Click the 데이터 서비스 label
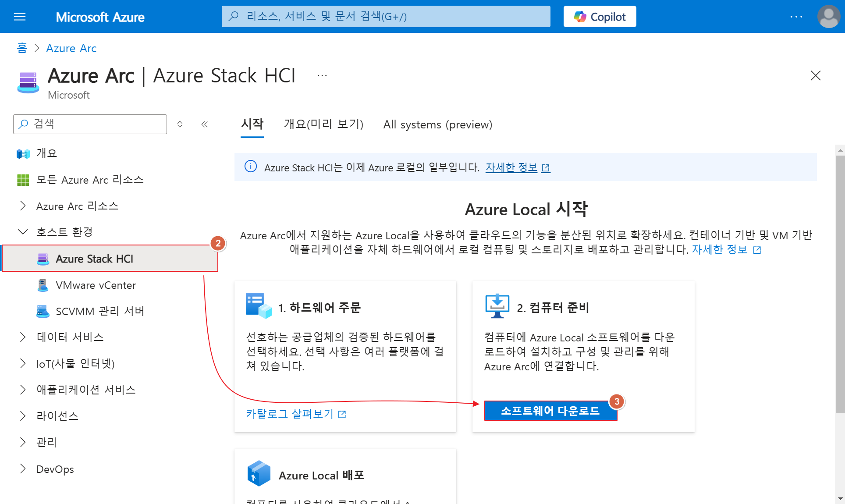Viewport: 845px width, 504px height. [70, 337]
